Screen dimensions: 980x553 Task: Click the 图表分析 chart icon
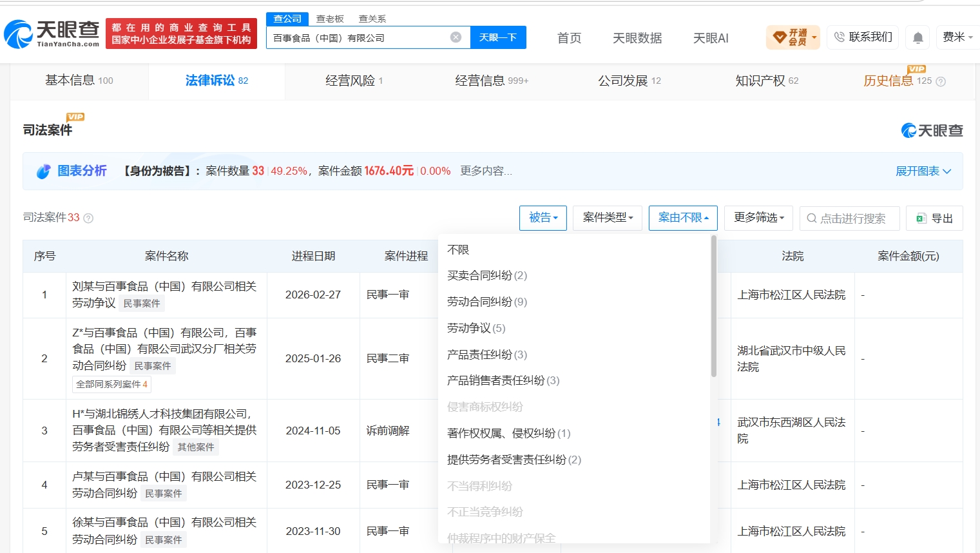point(43,171)
